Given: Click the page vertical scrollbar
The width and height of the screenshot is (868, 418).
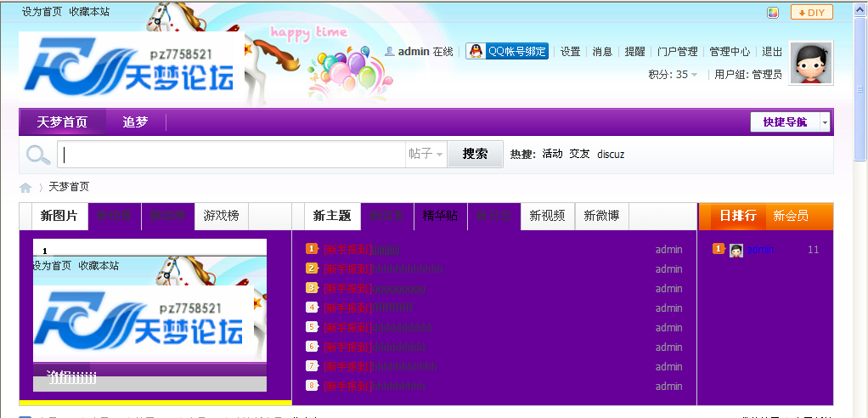Looking at the screenshot, I should click(x=860, y=88).
